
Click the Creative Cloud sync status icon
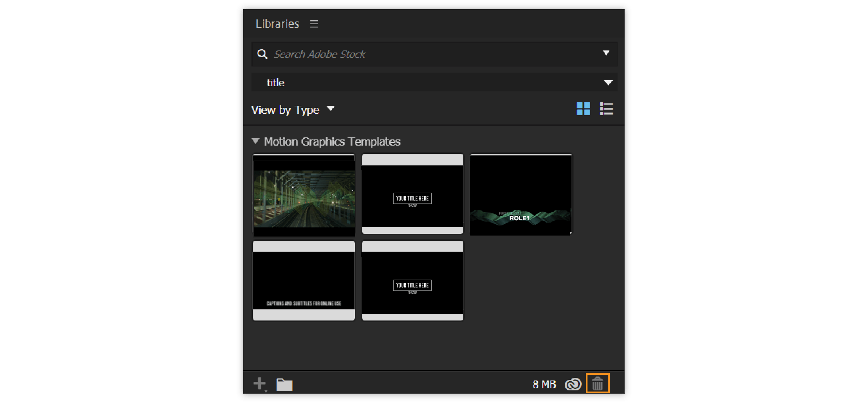[x=573, y=384]
